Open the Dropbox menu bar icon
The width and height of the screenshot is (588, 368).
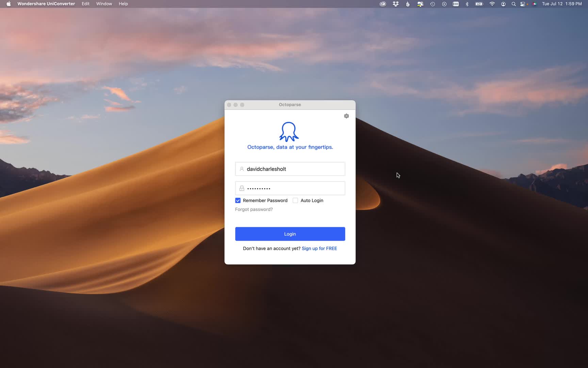tap(396, 4)
